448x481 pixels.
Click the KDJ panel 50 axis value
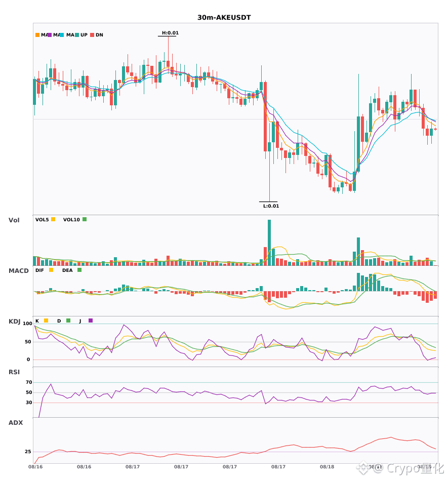(28, 342)
